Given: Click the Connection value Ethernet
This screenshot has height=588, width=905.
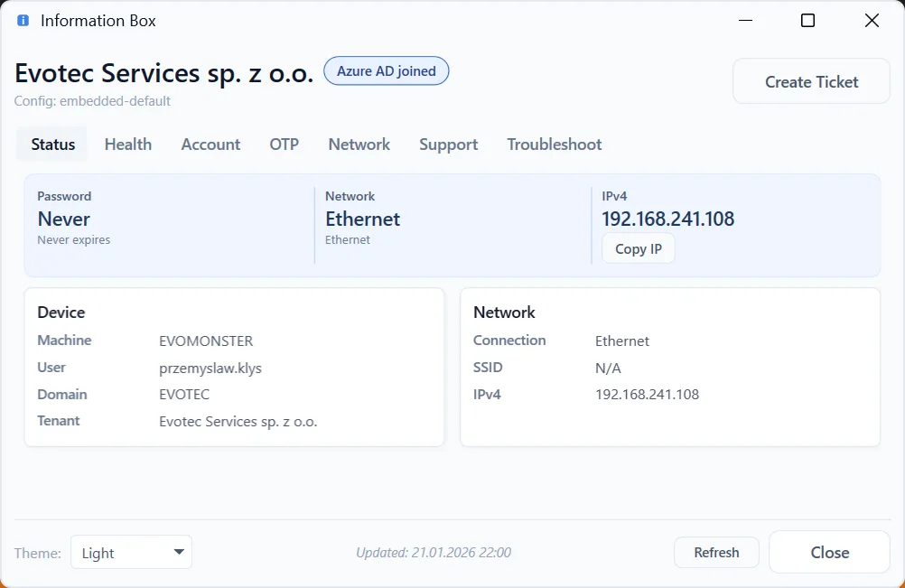Looking at the screenshot, I should (x=622, y=341).
